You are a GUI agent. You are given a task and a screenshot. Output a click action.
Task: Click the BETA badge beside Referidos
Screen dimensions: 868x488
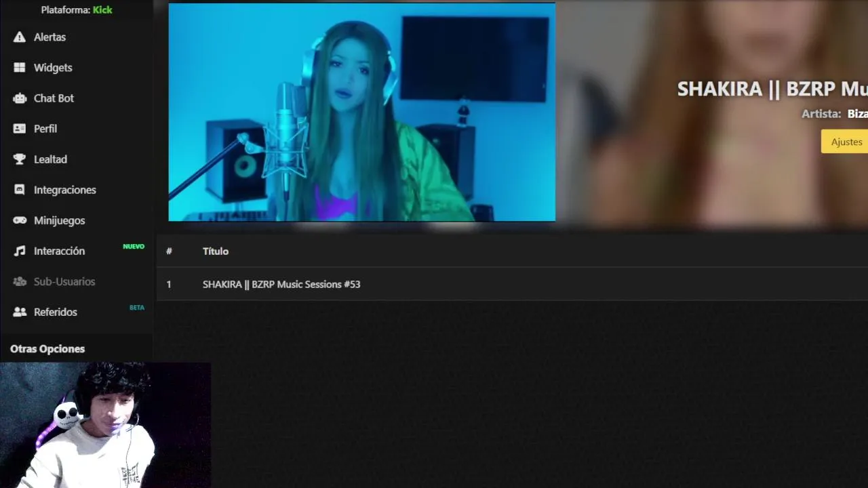pos(137,307)
